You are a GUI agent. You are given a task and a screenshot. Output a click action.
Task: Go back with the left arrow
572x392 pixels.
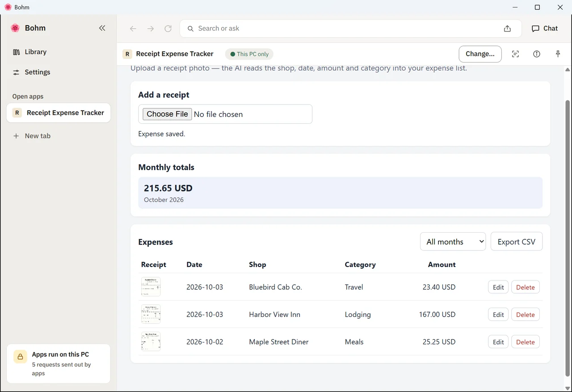click(x=133, y=29)
